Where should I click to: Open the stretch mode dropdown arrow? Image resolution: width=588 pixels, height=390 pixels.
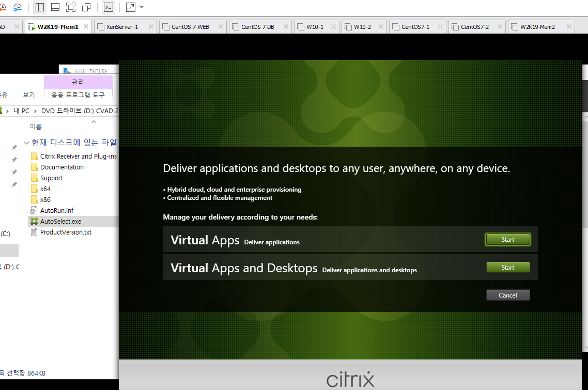coord(142,7)
